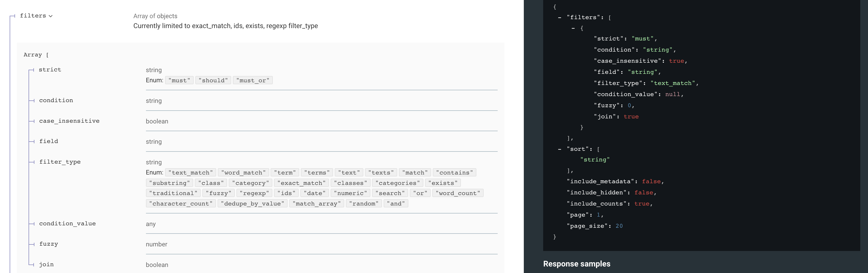
Task: Click the "any" type of condition_value
Action: click(x=151, y=224)
